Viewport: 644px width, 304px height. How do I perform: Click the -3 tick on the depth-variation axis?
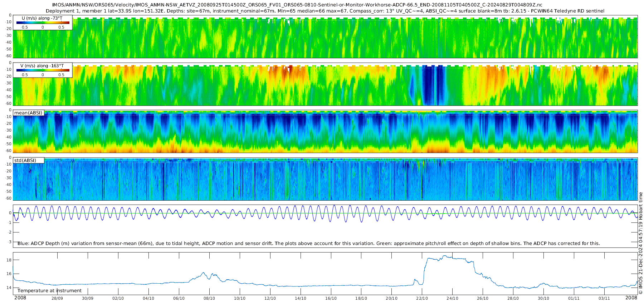10,242
